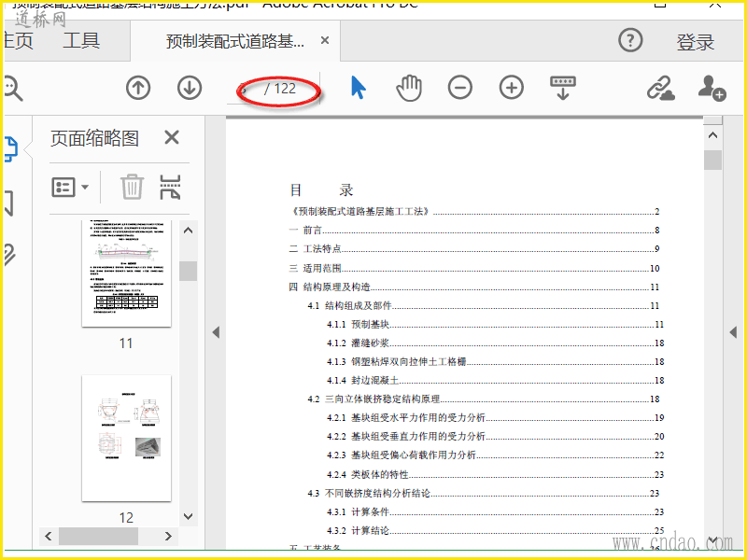Zoom out with the minus icon

(460, 88)
